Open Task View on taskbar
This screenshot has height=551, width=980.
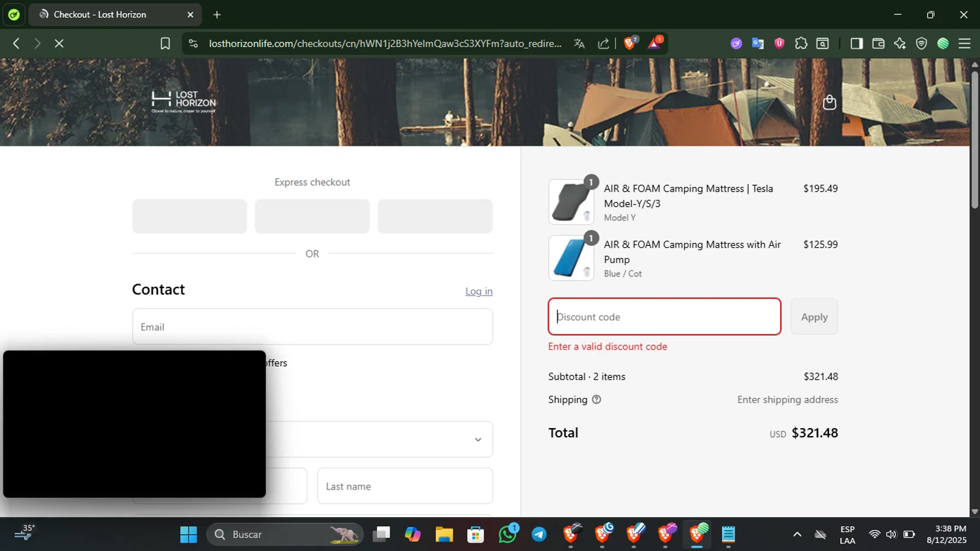tap(381, 535)
